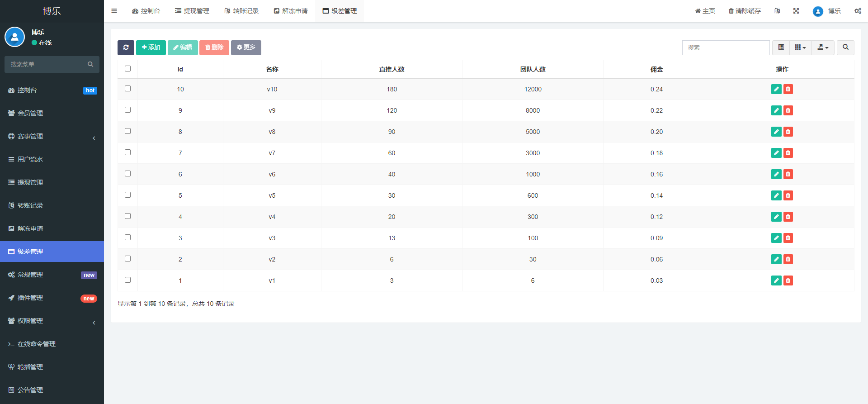Collapse sidebar using hamburger menu icon

tap(114, 11)
